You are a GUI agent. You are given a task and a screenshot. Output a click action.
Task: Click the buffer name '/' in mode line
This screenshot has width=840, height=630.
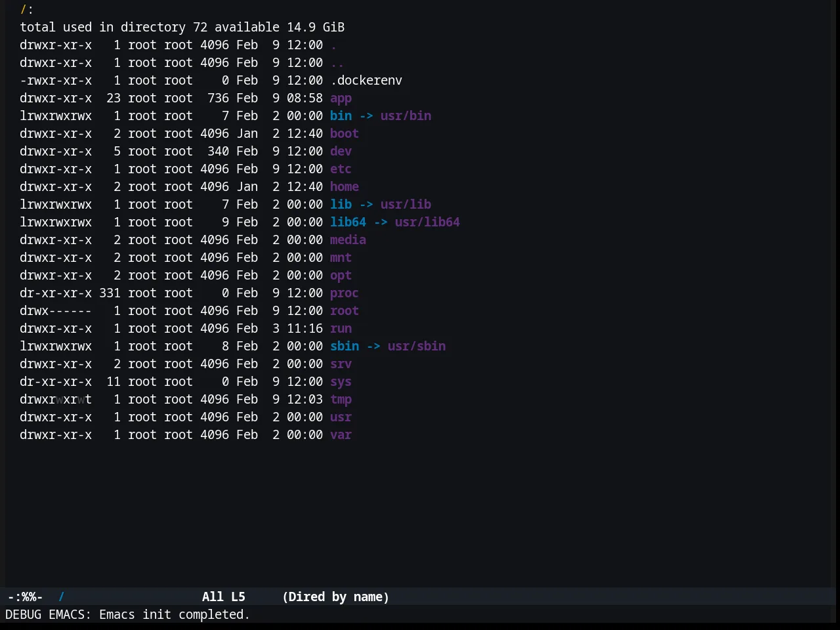61,597
